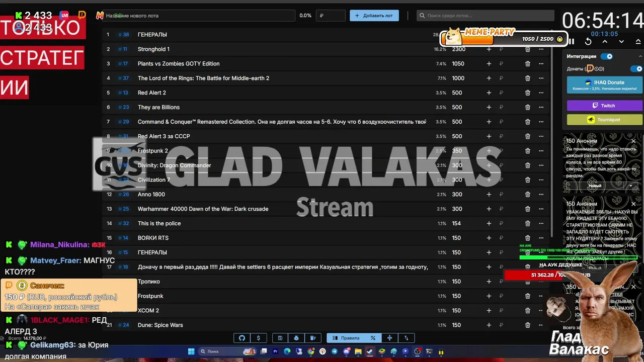Add amount to Dune: Spice Wars lot
Viewport: 644px width, 362px height.
489,325
